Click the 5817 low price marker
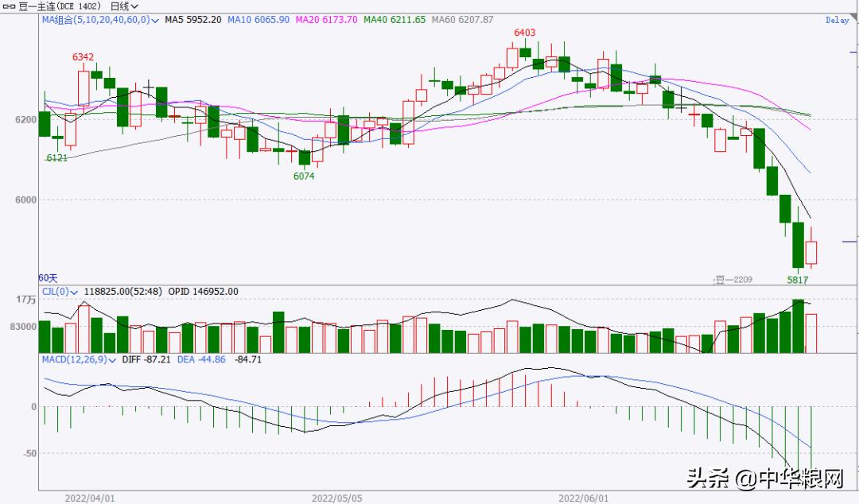 [798, 280]
